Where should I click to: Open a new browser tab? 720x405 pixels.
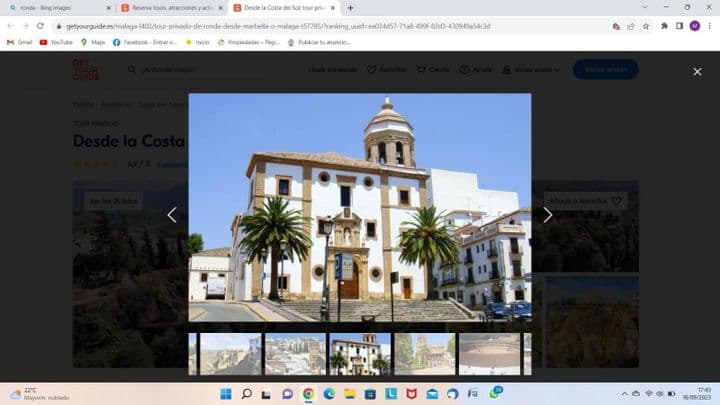tap(350, 8)
